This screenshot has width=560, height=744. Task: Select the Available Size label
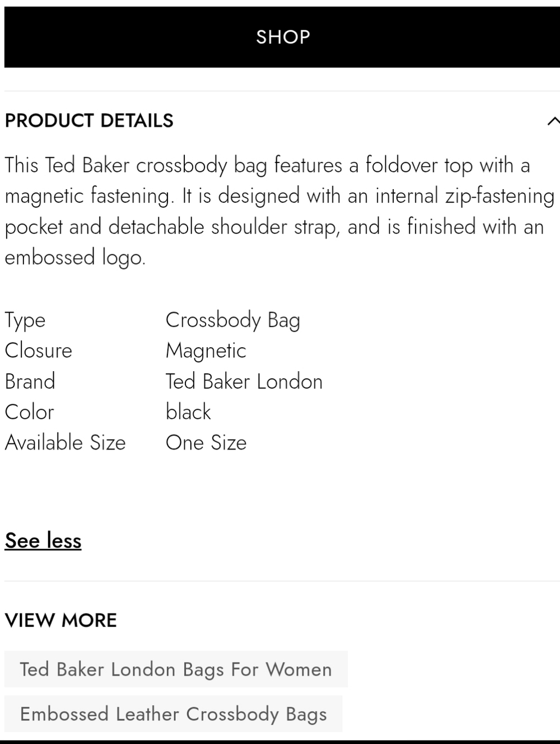[65, 443]
